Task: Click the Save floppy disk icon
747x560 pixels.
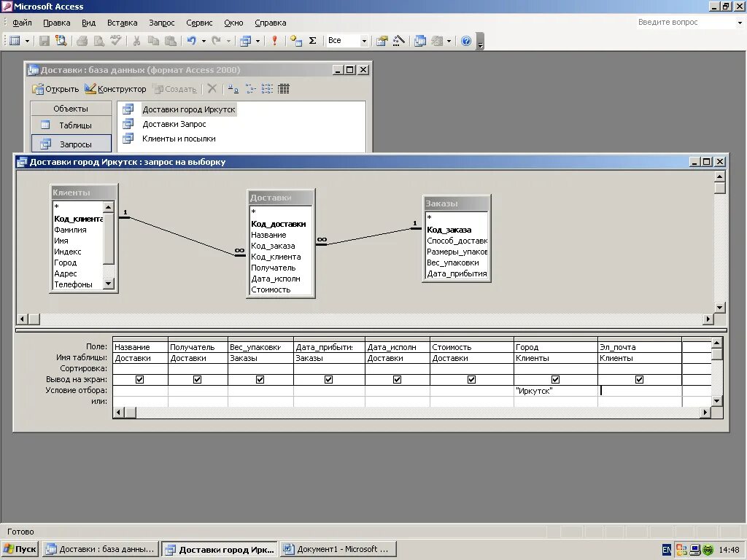Action: [x=44, y=41]
